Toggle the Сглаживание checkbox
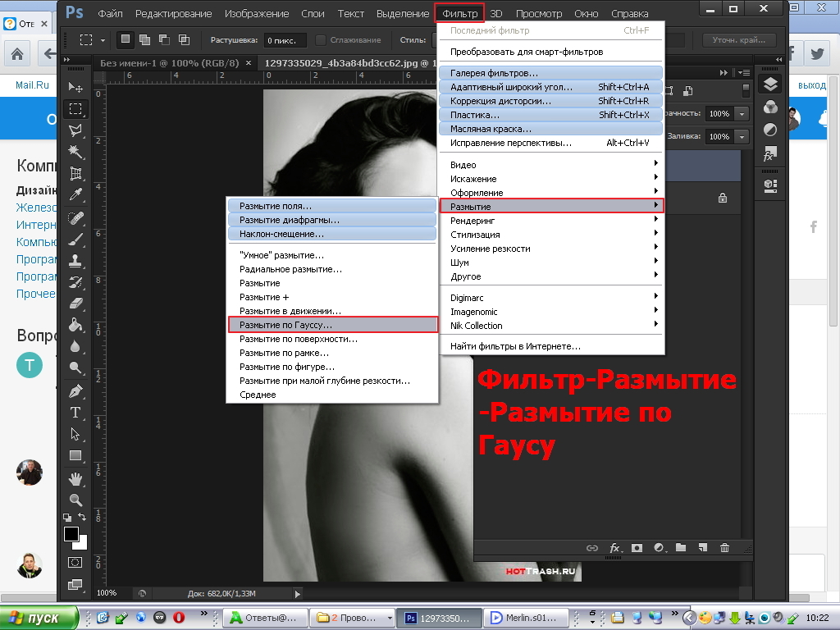Viewport: 840px width, 630px height. coord(321,39)
